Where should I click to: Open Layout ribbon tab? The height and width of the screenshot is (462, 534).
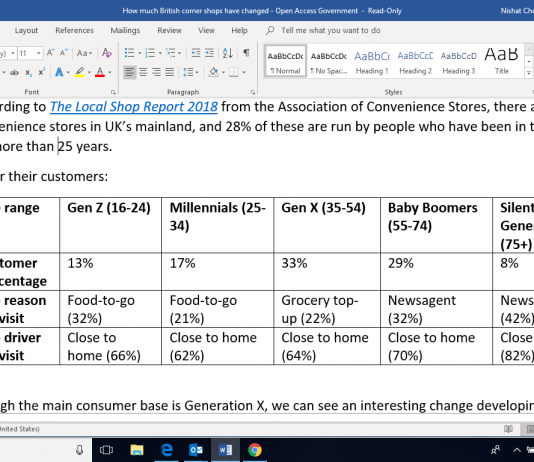26,31
